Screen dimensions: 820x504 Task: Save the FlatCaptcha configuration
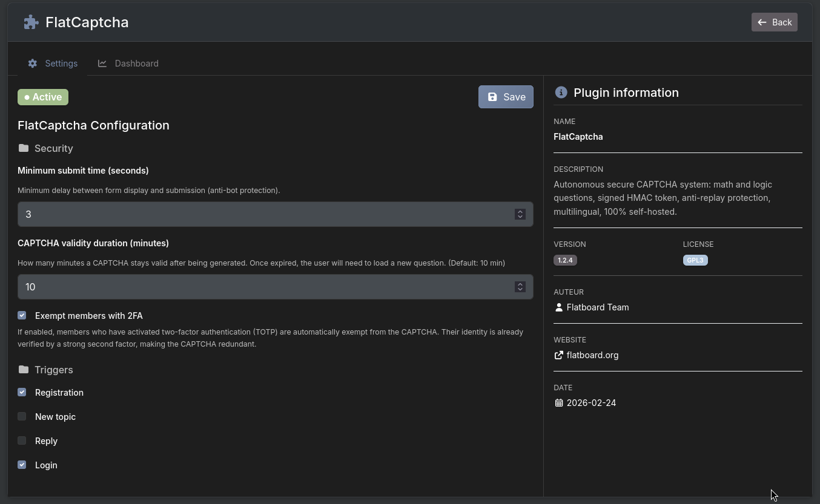coord(506,97)
